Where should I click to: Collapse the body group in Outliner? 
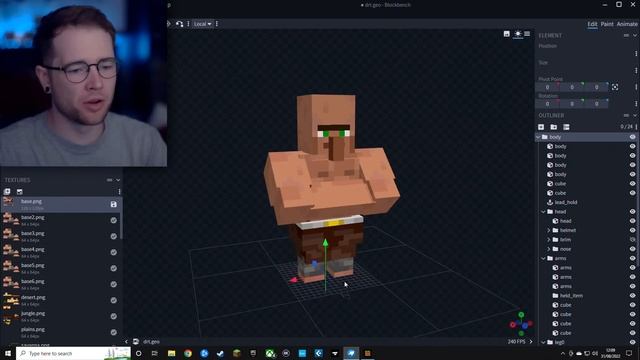pyautogui.click(x=538, y=137)
